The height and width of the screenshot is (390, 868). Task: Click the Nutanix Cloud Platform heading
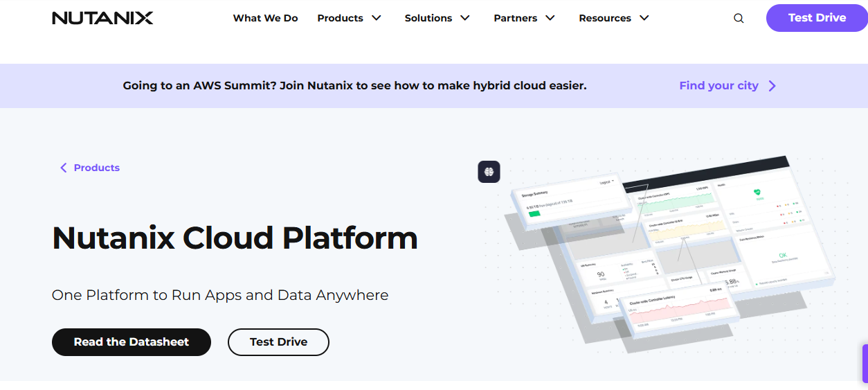[235, 238]
